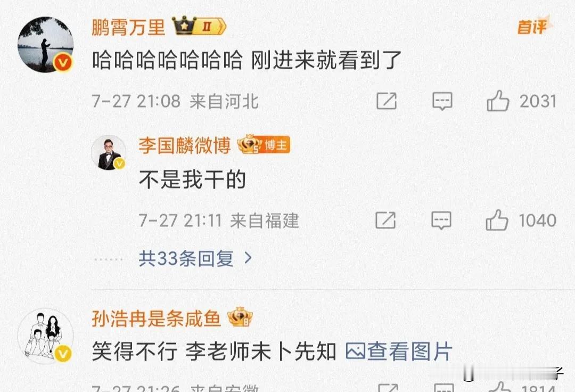The height and width of the screenshot is (392, 575).
Task: Open the 查看图片 image link
Action: [x=399, y=352]
